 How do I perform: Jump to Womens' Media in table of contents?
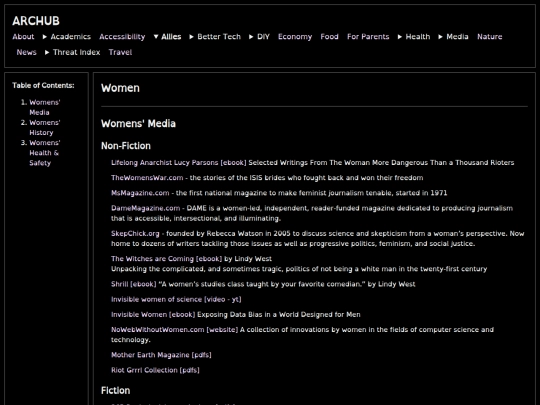click(44, 107)
